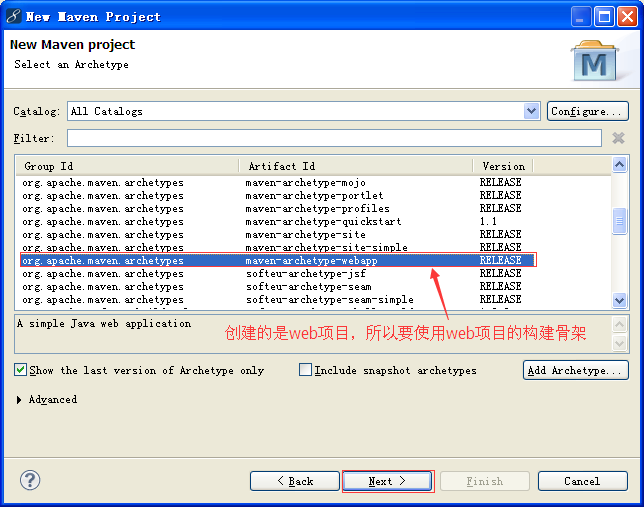Click the All Catalogs combo box
The image size is (644, 507).
click(x=304, y=111)
